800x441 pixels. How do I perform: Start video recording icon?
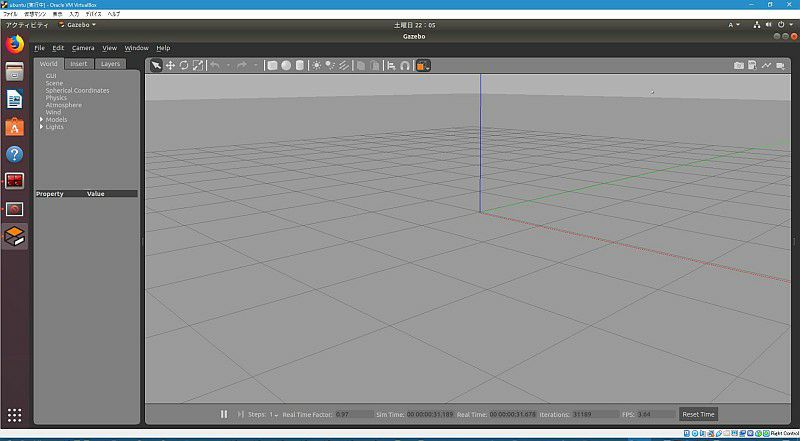click(x=781, y=65)
